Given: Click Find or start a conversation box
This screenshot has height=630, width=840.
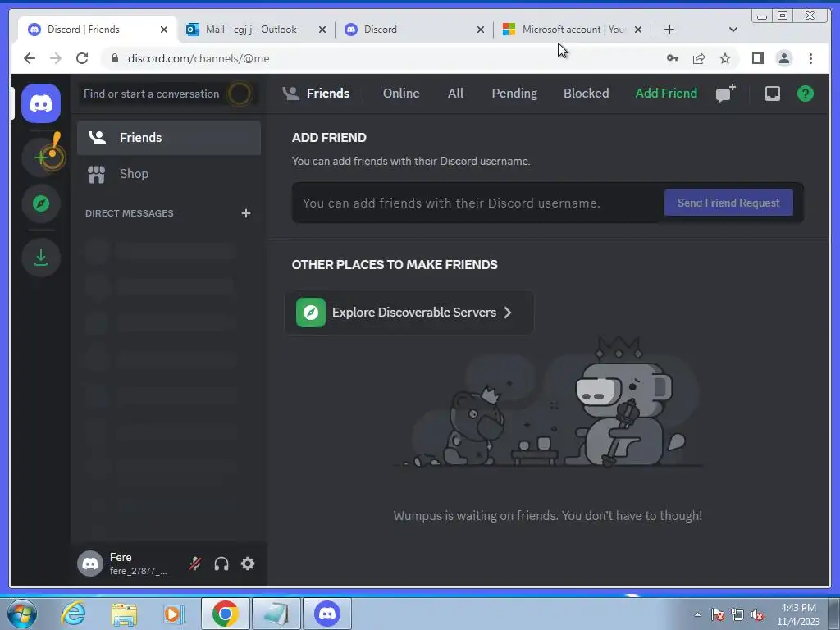Looking at the screenshot, I should (x=167, y=94).
